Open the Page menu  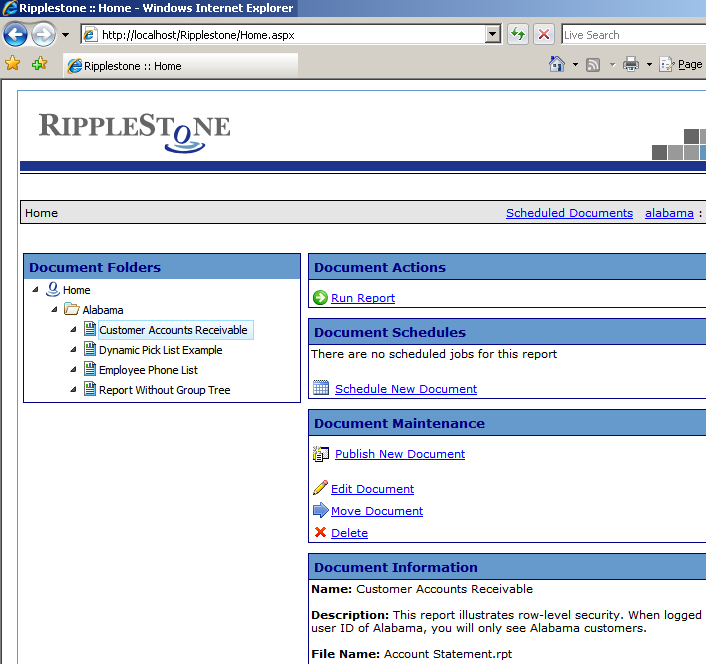click(681, 64)
